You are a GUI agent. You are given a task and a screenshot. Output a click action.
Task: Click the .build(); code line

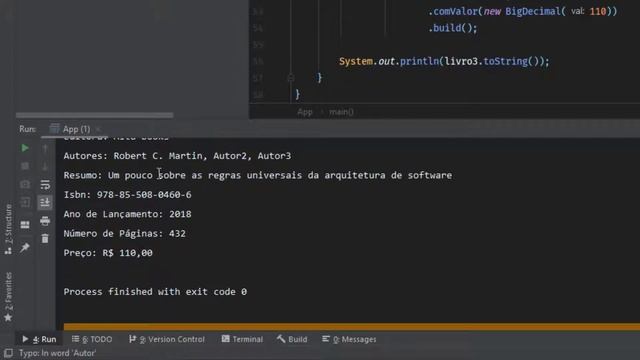click(452, 28)
